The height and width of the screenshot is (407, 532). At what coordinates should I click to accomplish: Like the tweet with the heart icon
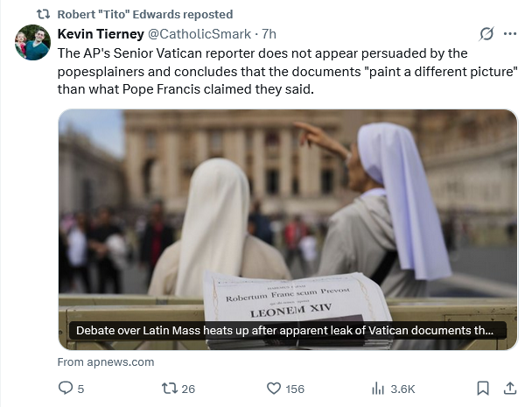tap(273, 388)
